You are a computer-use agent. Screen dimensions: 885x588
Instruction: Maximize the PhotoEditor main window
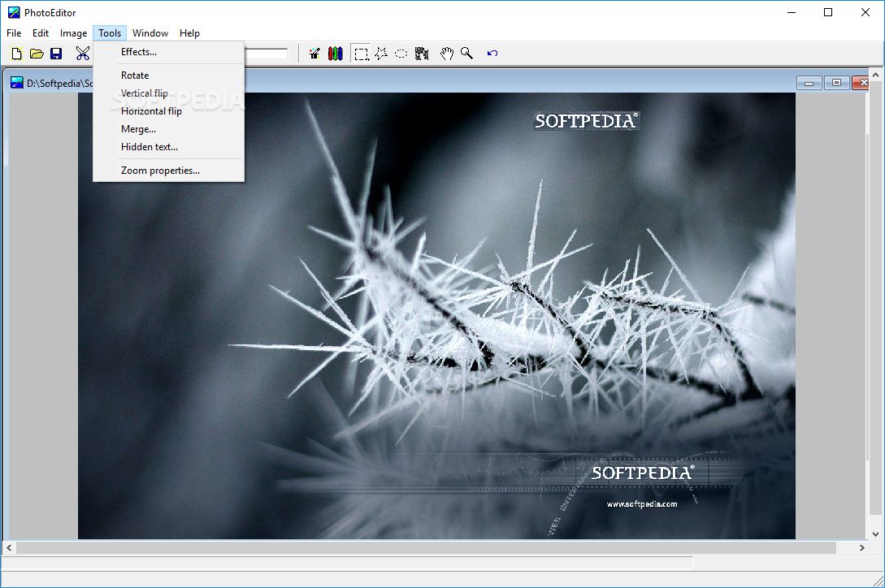coord(828,12)
